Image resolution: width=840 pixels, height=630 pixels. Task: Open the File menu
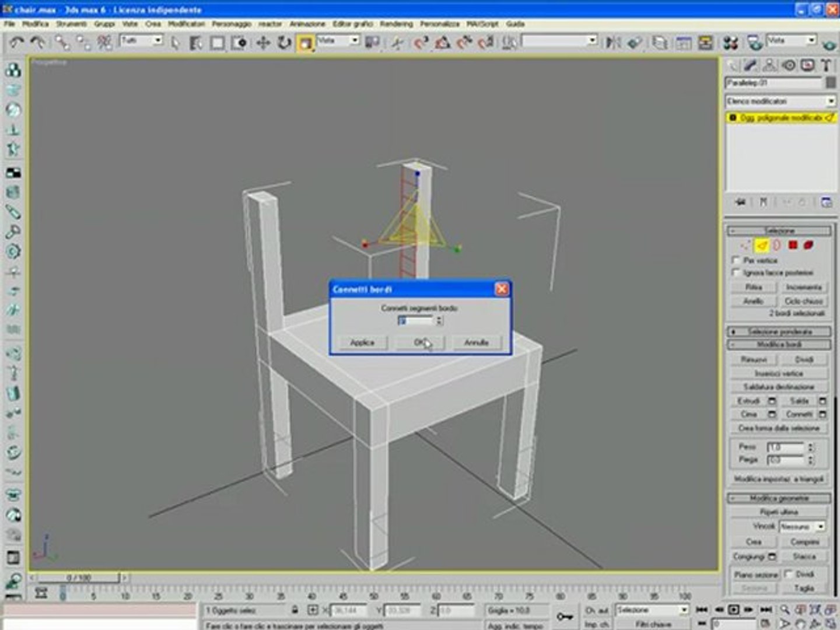point(9,24)
